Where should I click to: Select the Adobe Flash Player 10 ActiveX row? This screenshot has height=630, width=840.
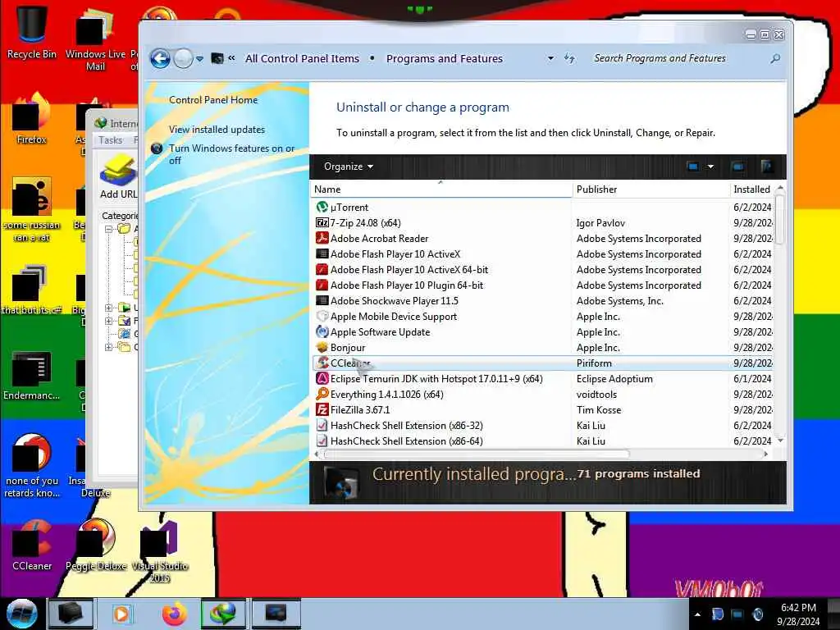tap(542, 254)
